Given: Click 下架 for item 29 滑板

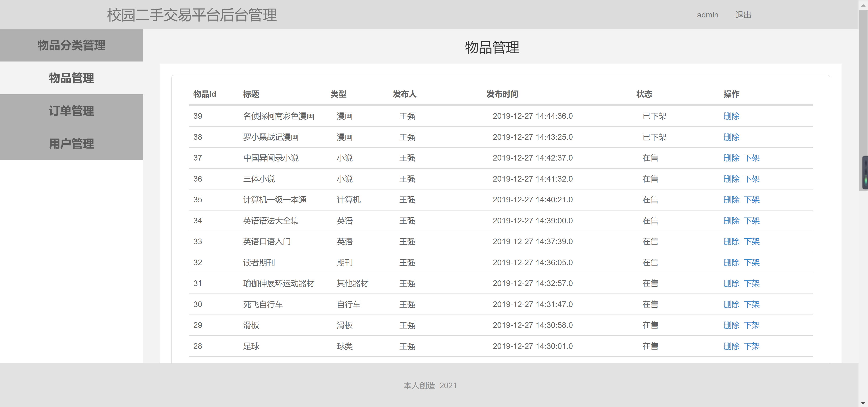Looking at the screenshot, I should coord(751,325).
